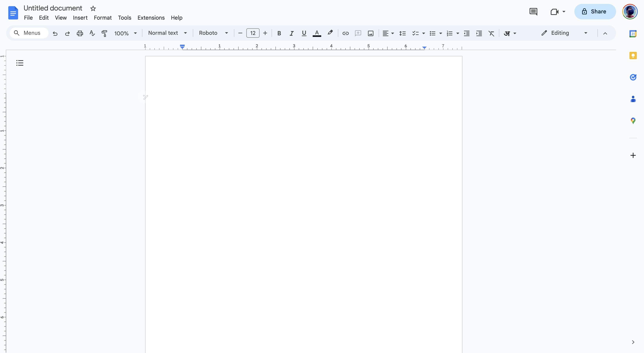This screenshot has width=644, height=353.
Task: Add a comment
Action: pyautogui.click(x=358, y=33)
